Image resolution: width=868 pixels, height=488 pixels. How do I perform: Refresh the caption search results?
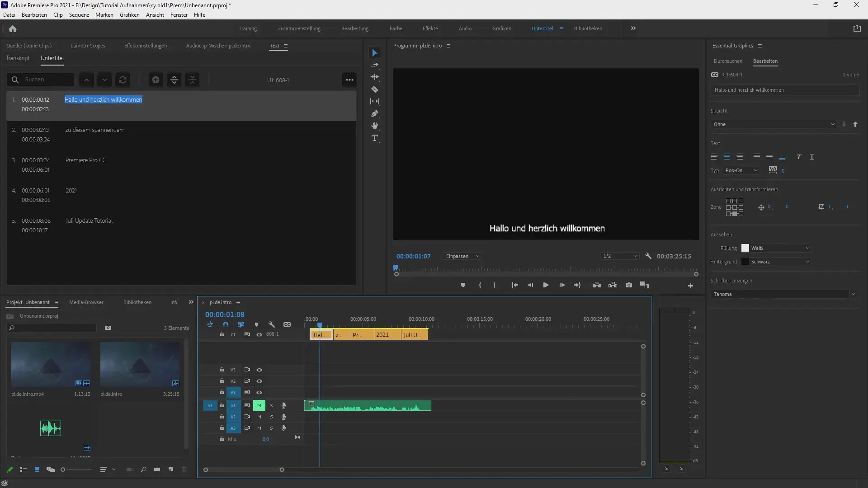click(123, 80)
